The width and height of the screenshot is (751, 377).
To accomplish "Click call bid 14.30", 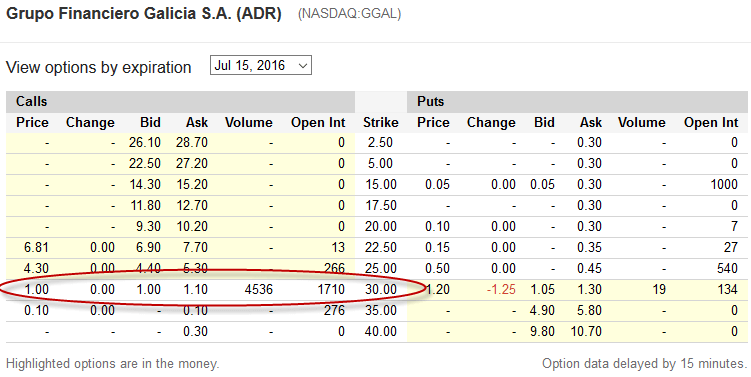I will pos(145,185).
